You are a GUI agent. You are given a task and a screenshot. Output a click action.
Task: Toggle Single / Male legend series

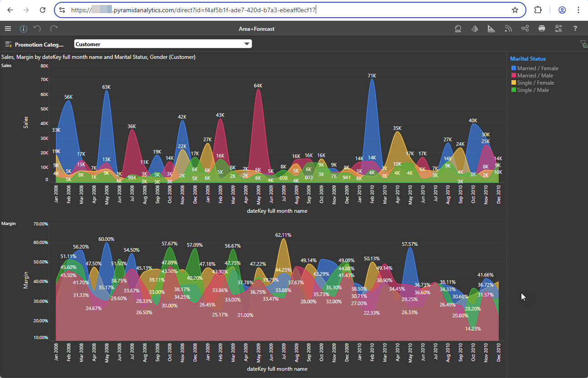pyautogui.click(x=533, y=90)
